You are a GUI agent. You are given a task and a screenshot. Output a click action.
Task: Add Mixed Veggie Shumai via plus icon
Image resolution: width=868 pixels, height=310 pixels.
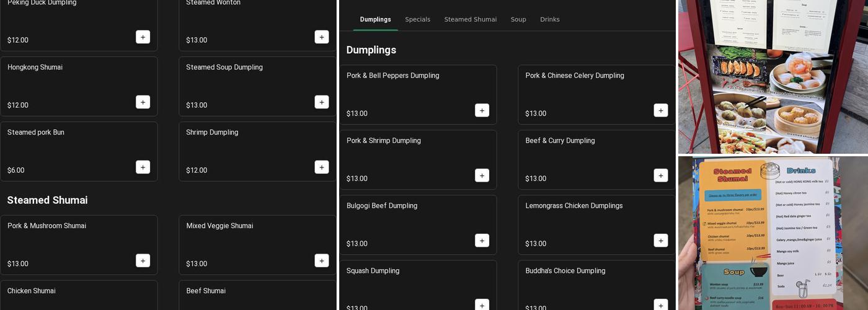[321, 261]
